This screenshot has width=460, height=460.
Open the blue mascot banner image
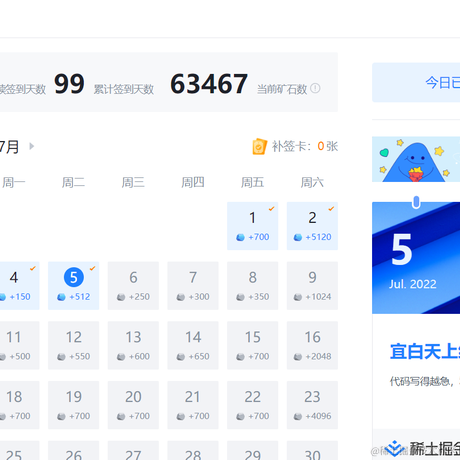pos(416,159)
